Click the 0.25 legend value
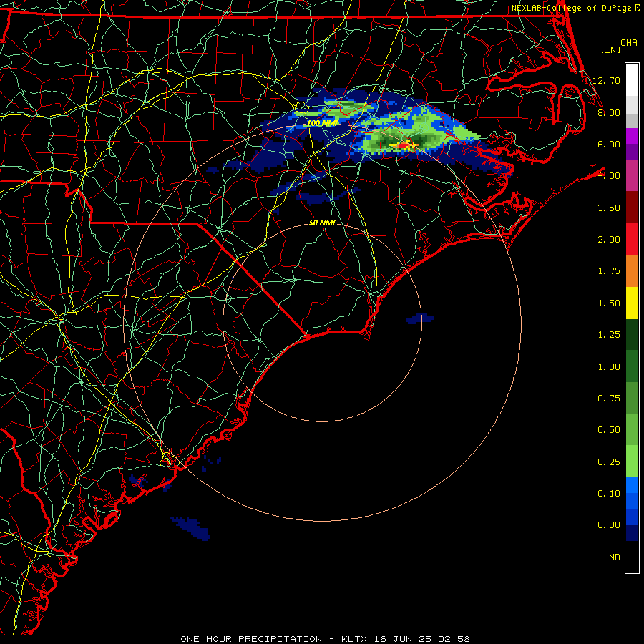This screenshot has width=644, height=644. [x=609, y=462]
